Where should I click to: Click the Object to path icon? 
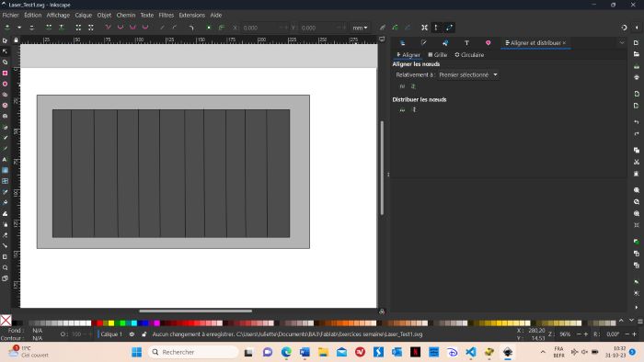(x=209, y=28)
